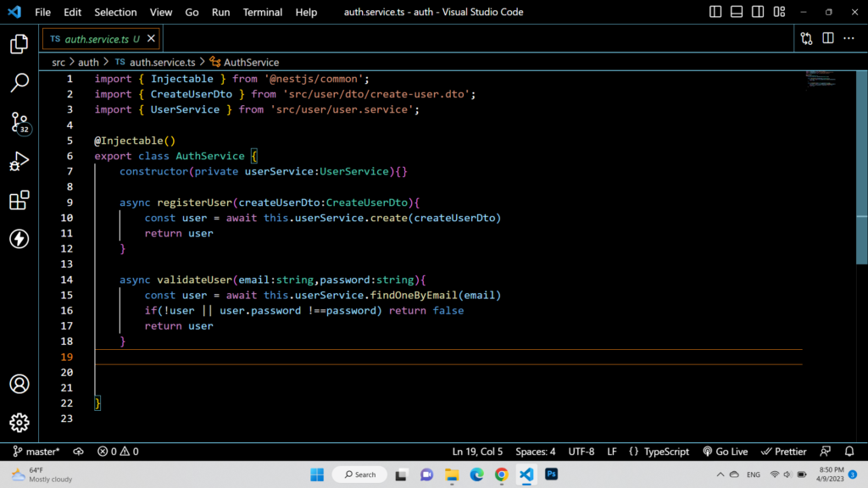Open Photoshop from taskbar
Screen dimensions: 868x488
pos(551,474)
